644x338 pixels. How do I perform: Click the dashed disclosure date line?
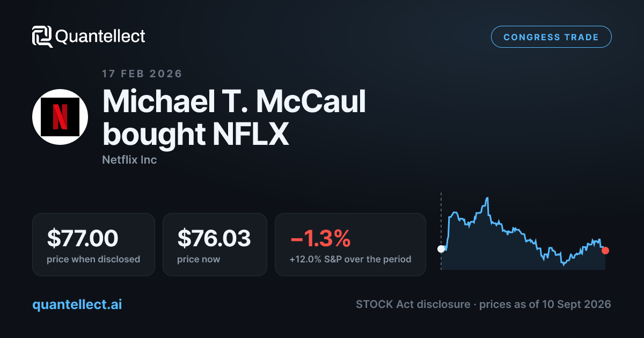coord(441,231)
